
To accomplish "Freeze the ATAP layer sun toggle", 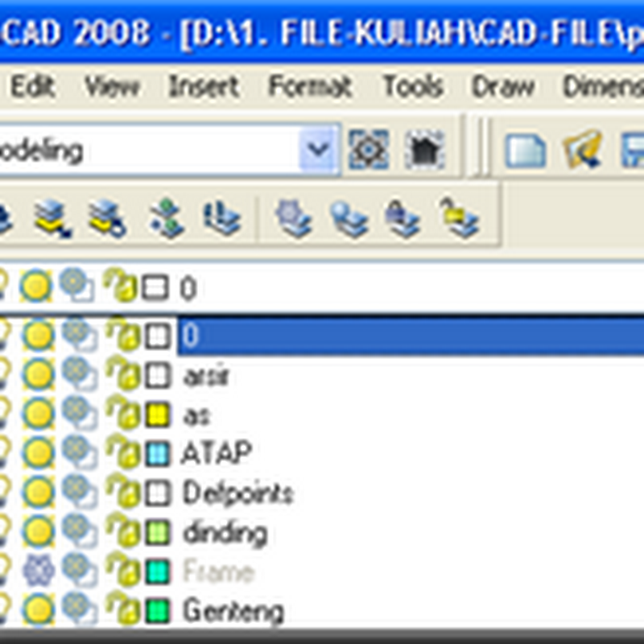I will (36, 451).
